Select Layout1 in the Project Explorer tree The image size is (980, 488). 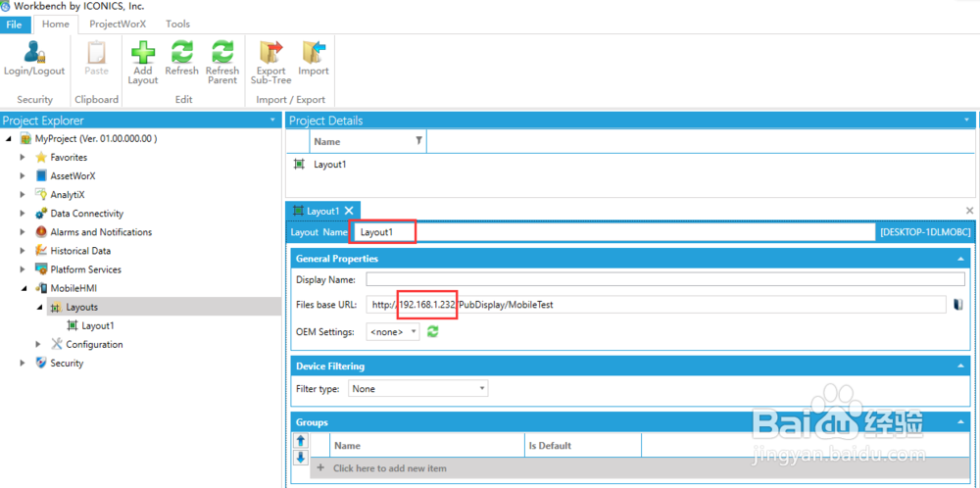tap(97, 325)
